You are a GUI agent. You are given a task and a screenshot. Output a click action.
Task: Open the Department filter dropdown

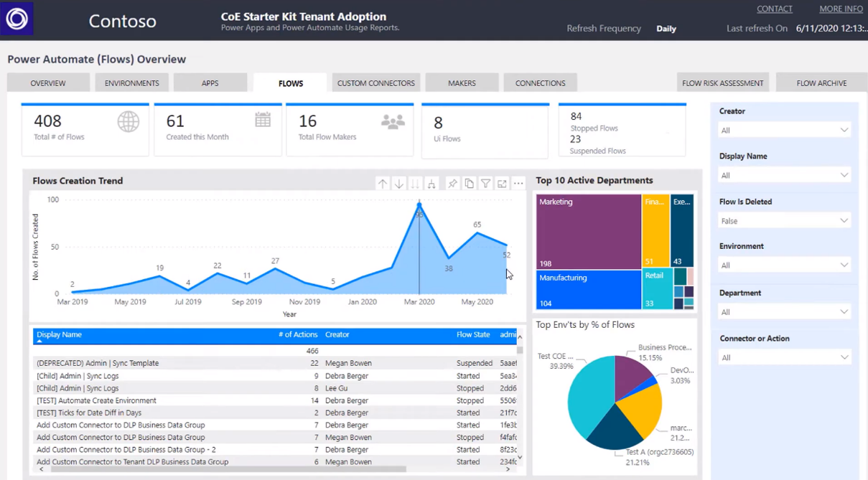tap(784, 312)
